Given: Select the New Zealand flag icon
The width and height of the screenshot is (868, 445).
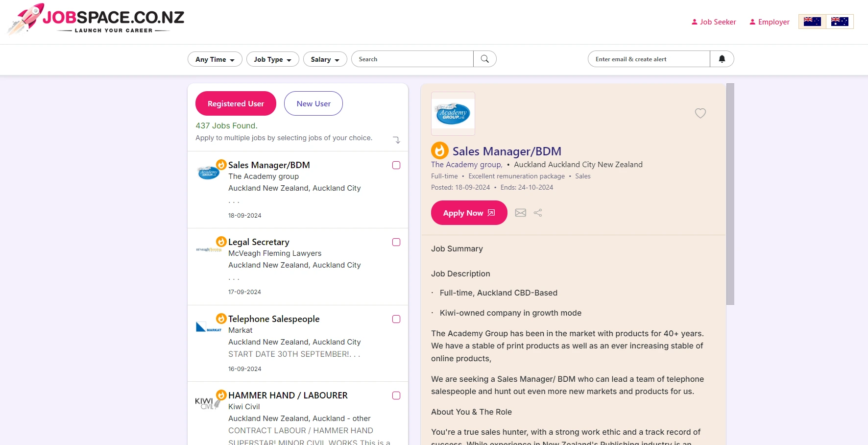Looking at the screenshot, I should 812,22.
